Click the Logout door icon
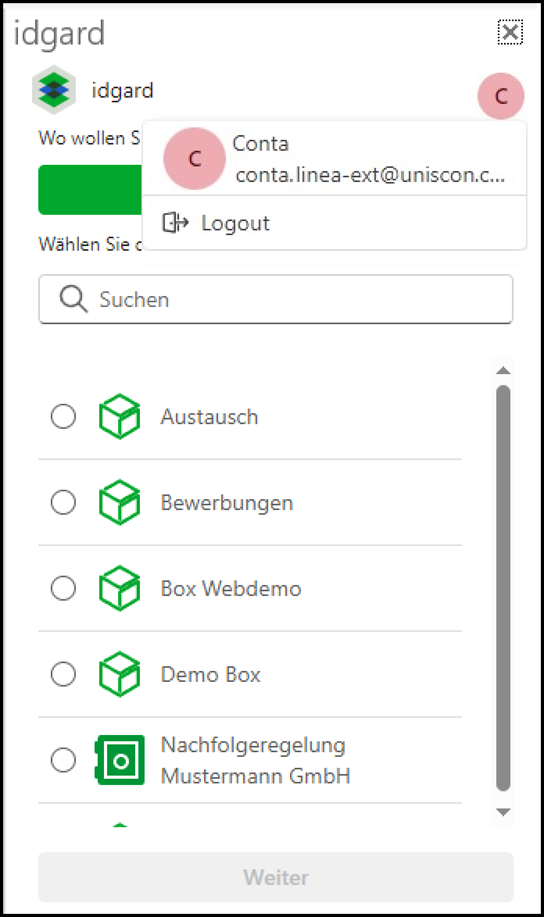544x917 pixels. point(175,223)
